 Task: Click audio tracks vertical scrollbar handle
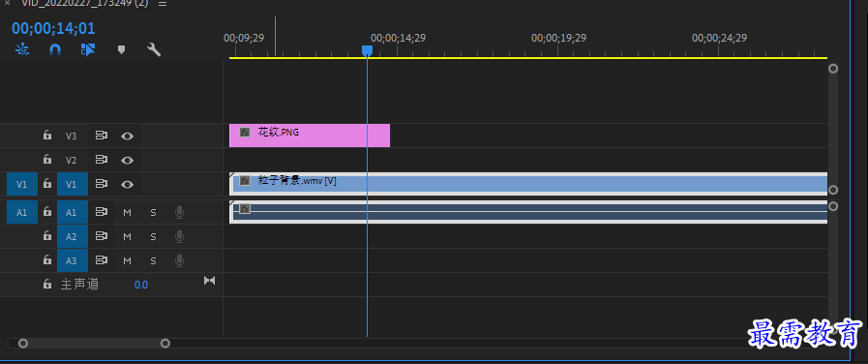(832, 206)
